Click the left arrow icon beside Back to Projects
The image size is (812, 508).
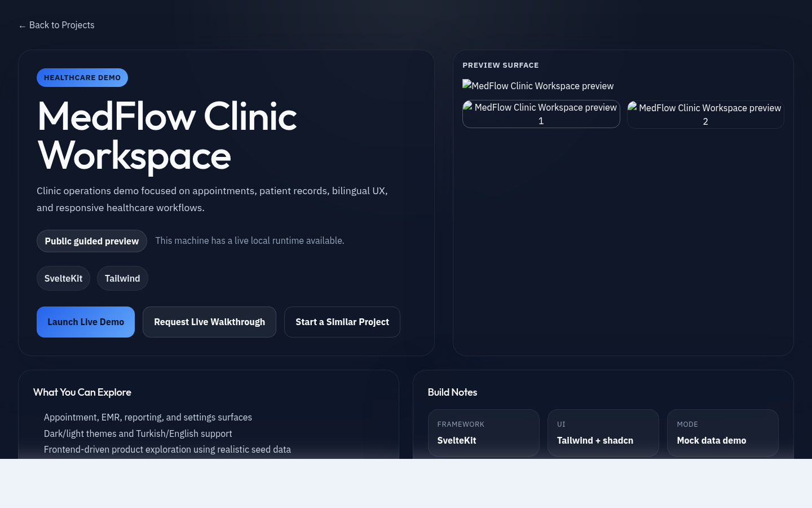(x=23, y=25)
